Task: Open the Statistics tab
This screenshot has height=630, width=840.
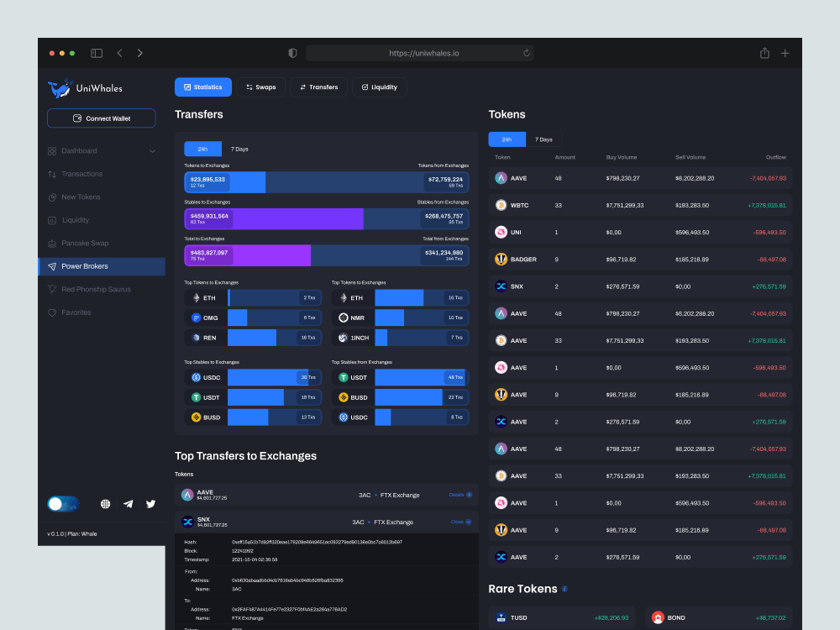Action: click(x=203, y=87)
